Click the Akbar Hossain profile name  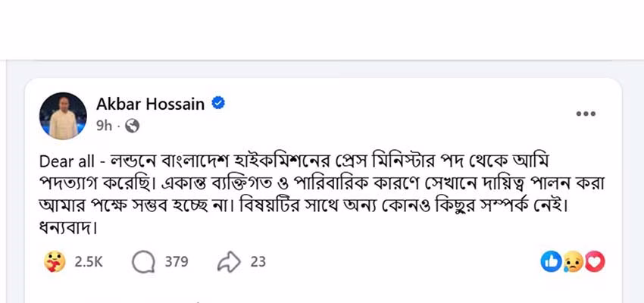click(151, 104)
